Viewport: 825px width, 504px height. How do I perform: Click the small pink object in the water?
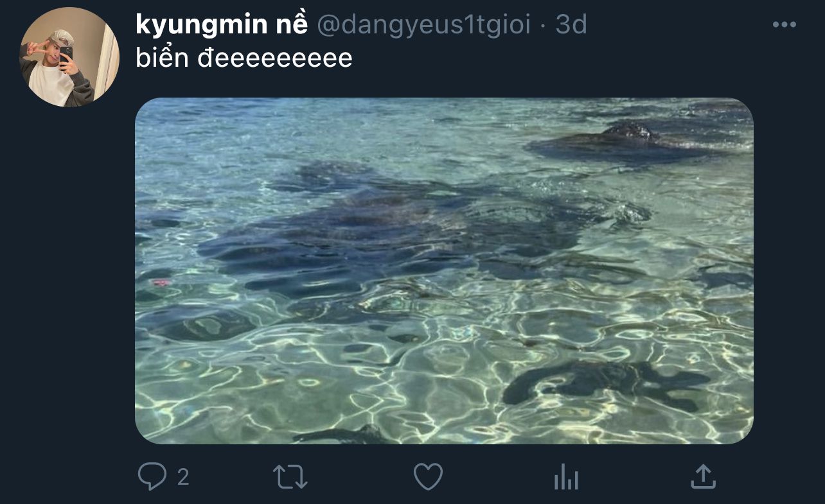tap(161, 282)
